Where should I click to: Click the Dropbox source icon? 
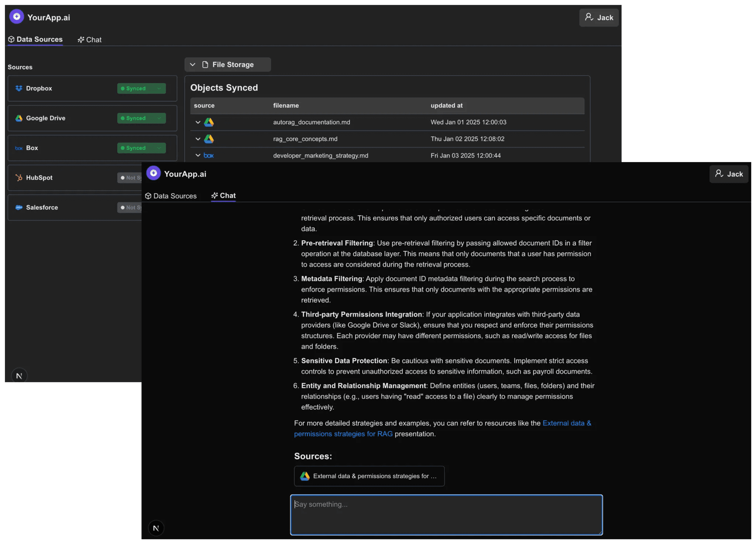pyautogui.click(x=19, y=88)
